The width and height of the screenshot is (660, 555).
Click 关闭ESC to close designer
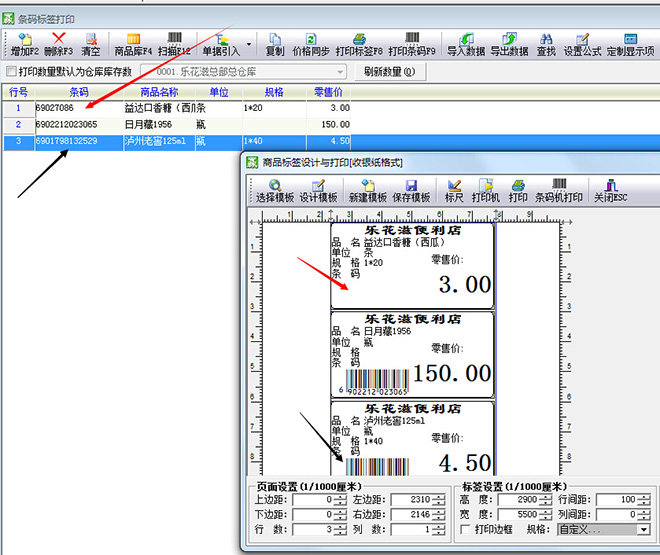611,190
